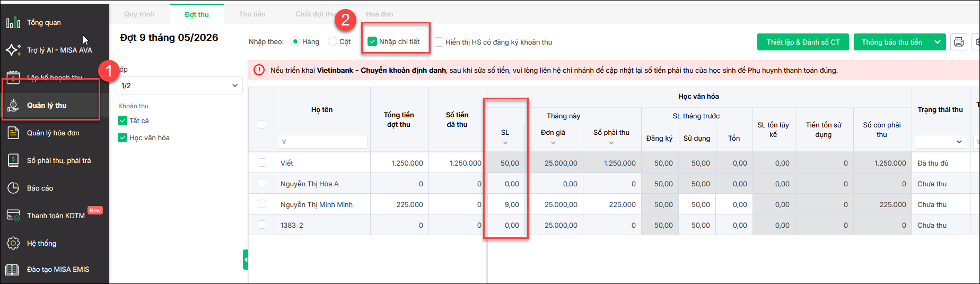Click the Trạng thái thu column header
Viewport: 980px width, 284px height.
tap(940, 109)
